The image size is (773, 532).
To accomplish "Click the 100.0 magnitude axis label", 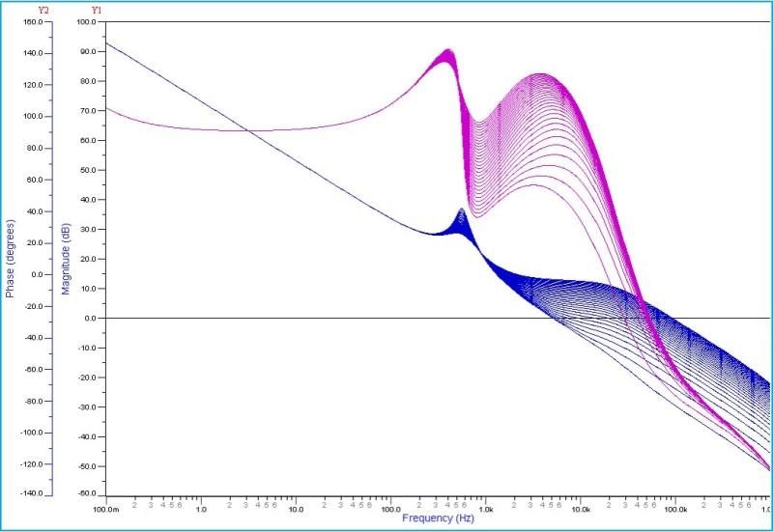I will coord(87,21).
